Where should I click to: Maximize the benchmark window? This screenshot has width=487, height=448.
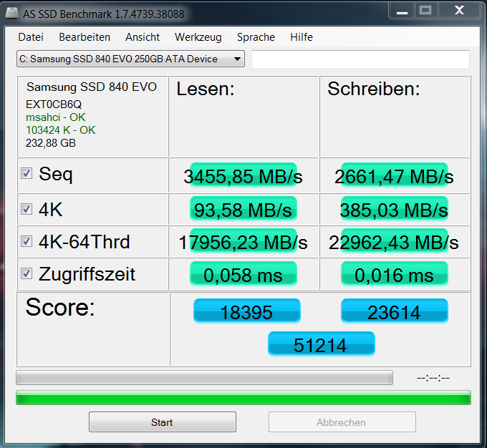pos(425,11)
